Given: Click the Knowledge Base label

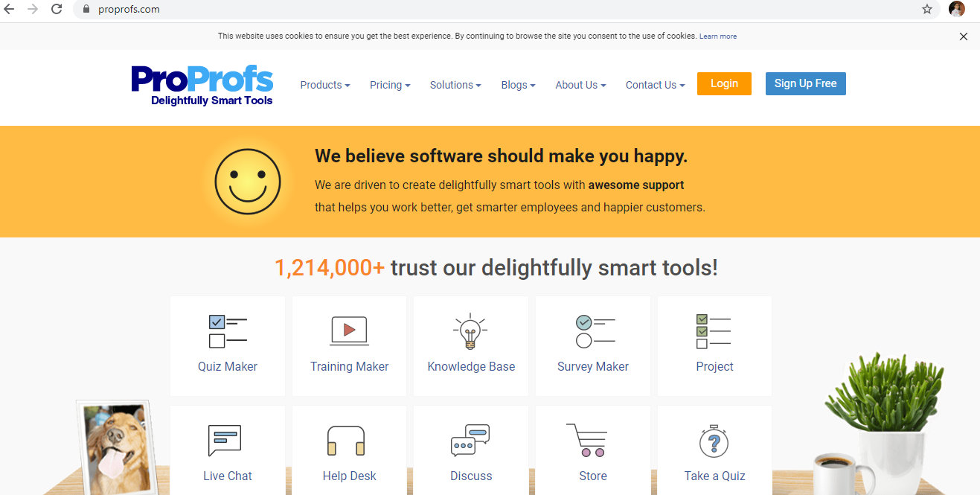Looking at the screenshot, I should click(x=471, y=366).
